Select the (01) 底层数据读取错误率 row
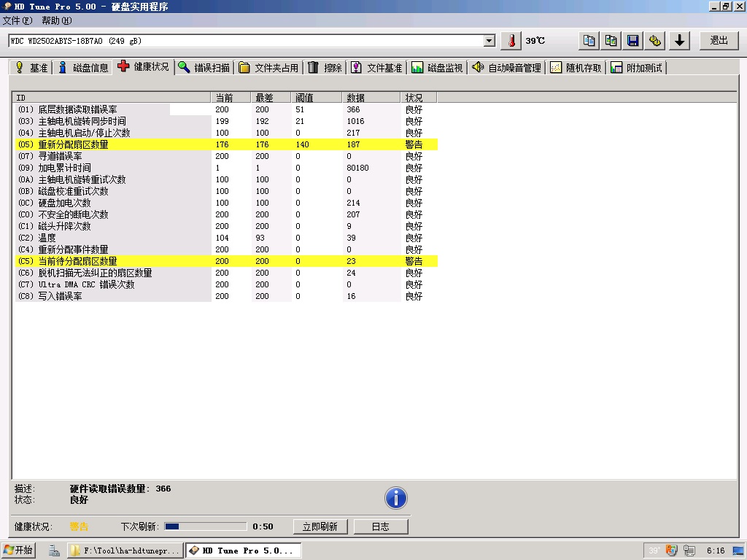The height and width of the screenshot is (560, 747). point(226,109)
